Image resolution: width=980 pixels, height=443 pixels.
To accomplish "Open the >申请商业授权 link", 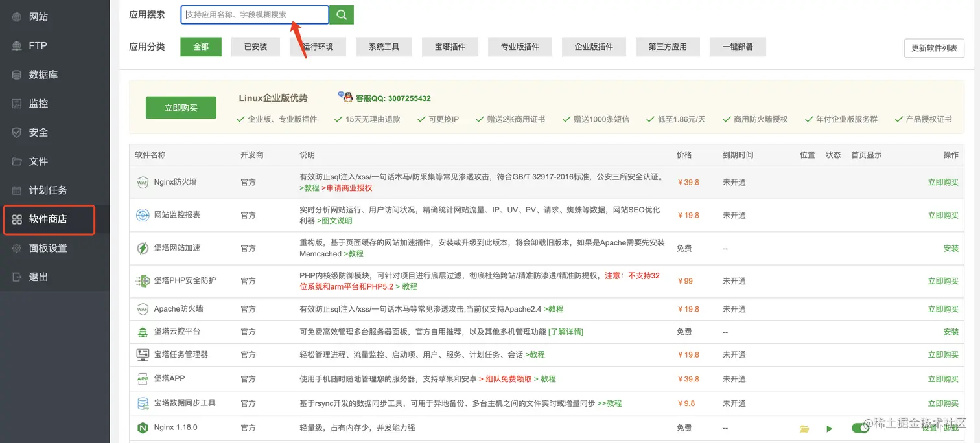I will click(347, 188).
